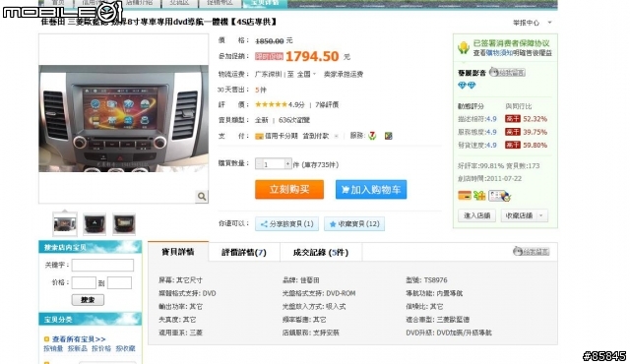Click the 宝贝详情 tab in top navigation
This screenshot has width=630, height=364.
pos(265,3)
